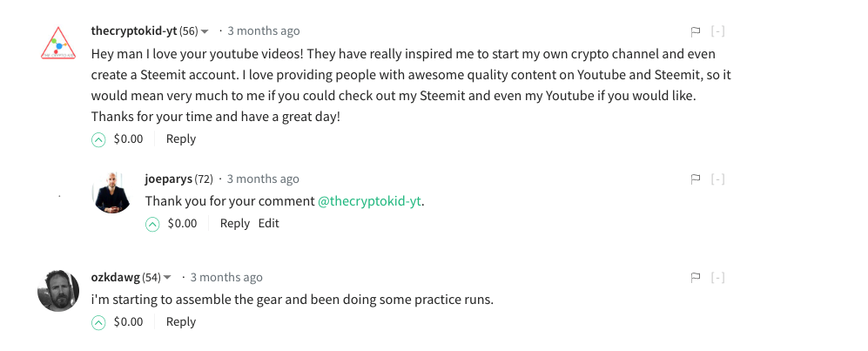Upvote thecryptokid-yt's comment
This screenshot has height=351, width=868.
point(98,139)
